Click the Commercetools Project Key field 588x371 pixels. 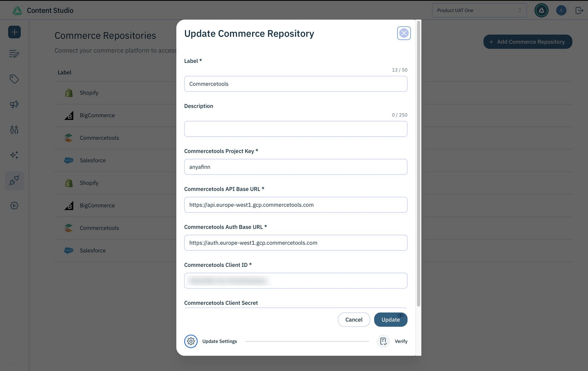coord(296,167)
